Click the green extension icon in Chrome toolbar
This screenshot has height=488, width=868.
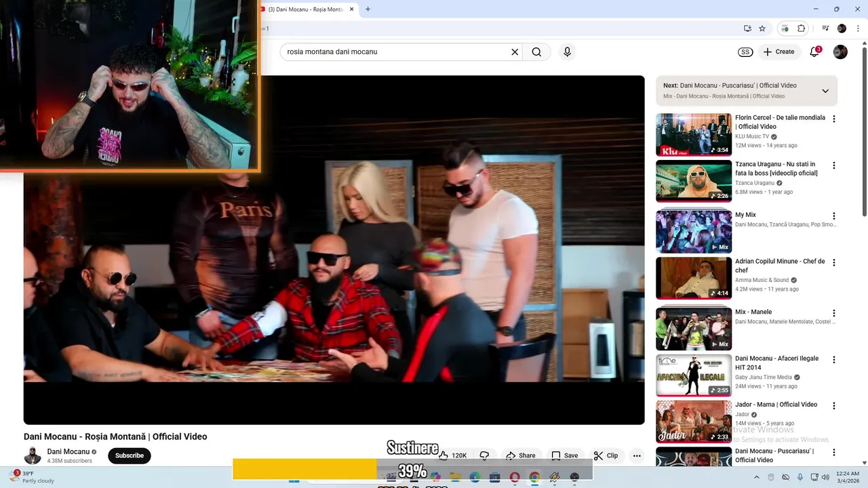pos(785,28)
